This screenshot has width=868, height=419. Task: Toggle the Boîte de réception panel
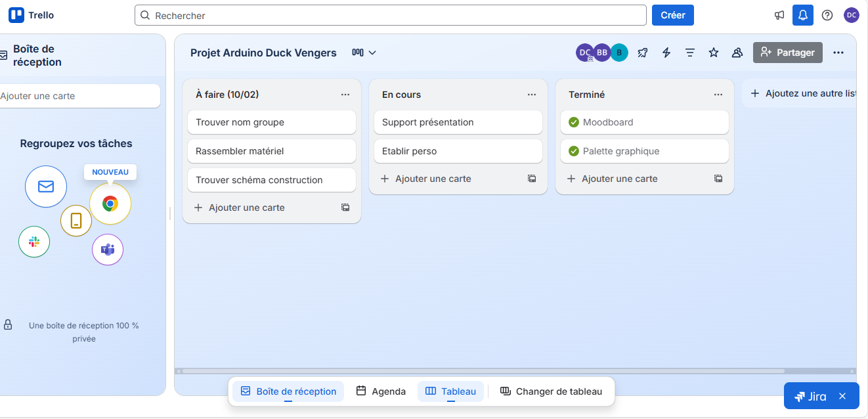[288, 391]
